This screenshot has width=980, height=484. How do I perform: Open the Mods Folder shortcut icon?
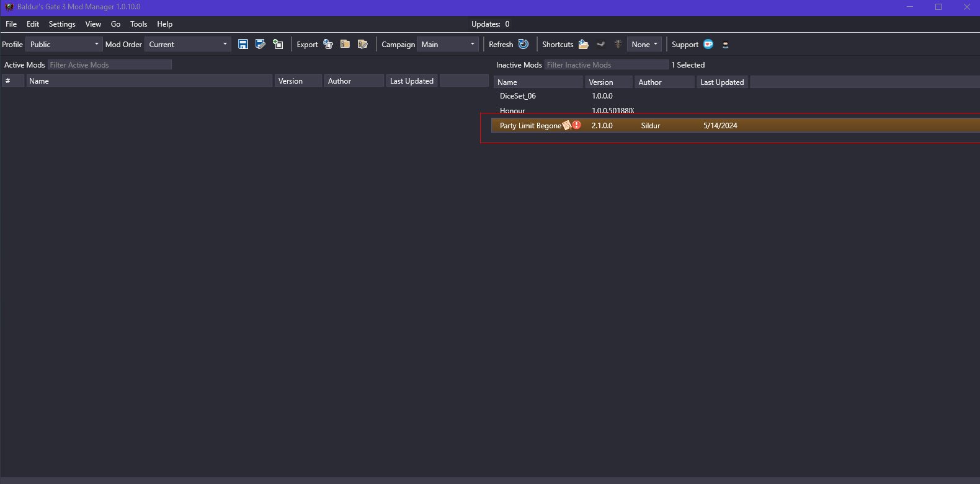point(584,44)
